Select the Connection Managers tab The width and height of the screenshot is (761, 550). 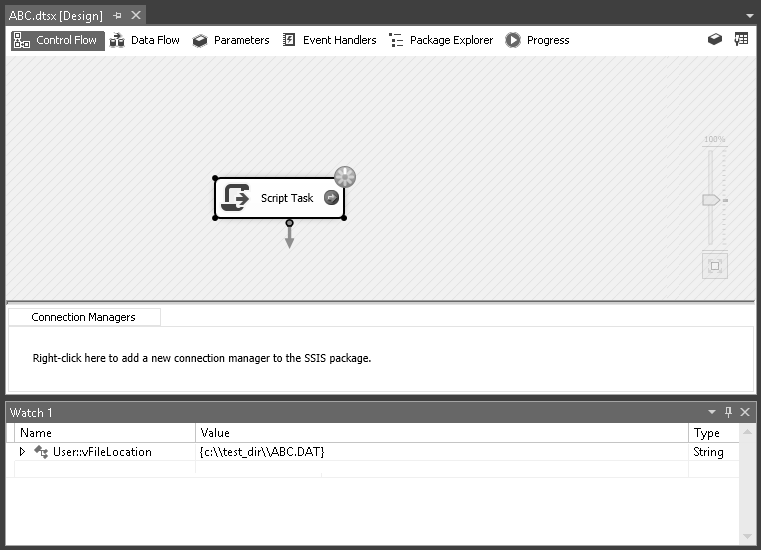pyautogui.click(x=83, y=317)
